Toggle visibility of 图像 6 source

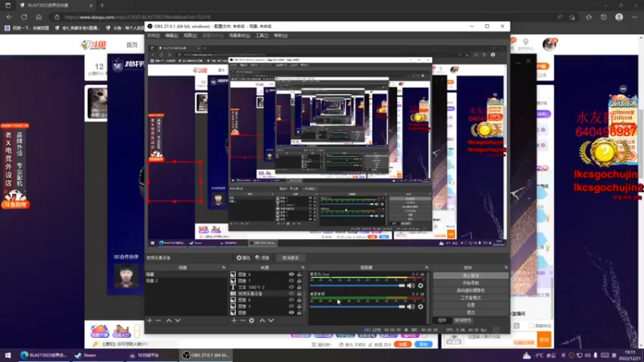[291, 300]
